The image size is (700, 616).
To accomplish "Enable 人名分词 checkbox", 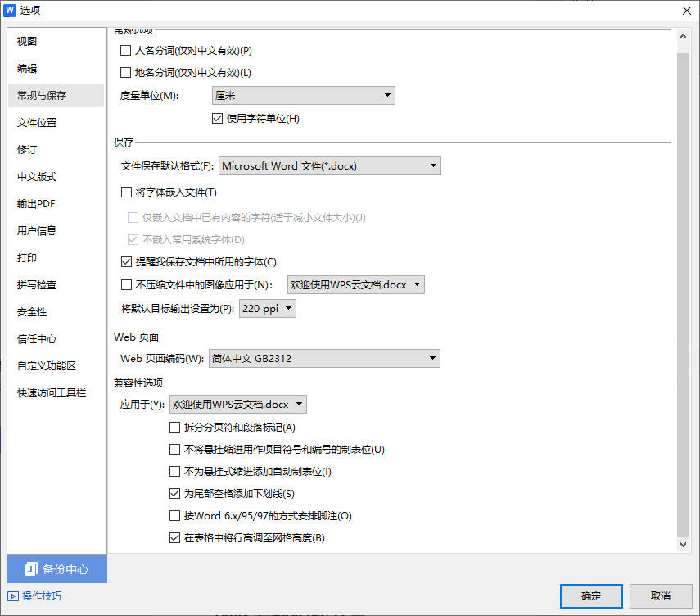I will point(126,50).
